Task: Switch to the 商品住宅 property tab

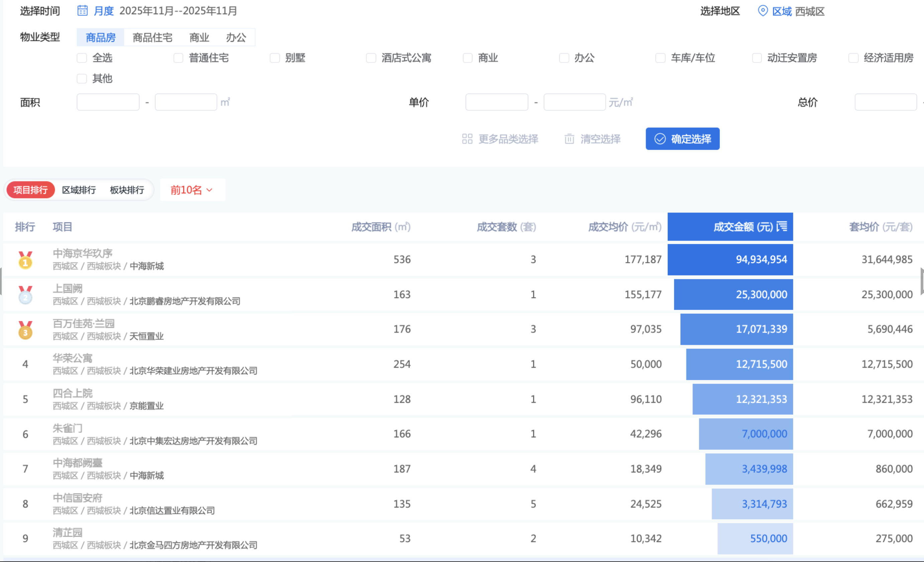Action: point(152,37)
